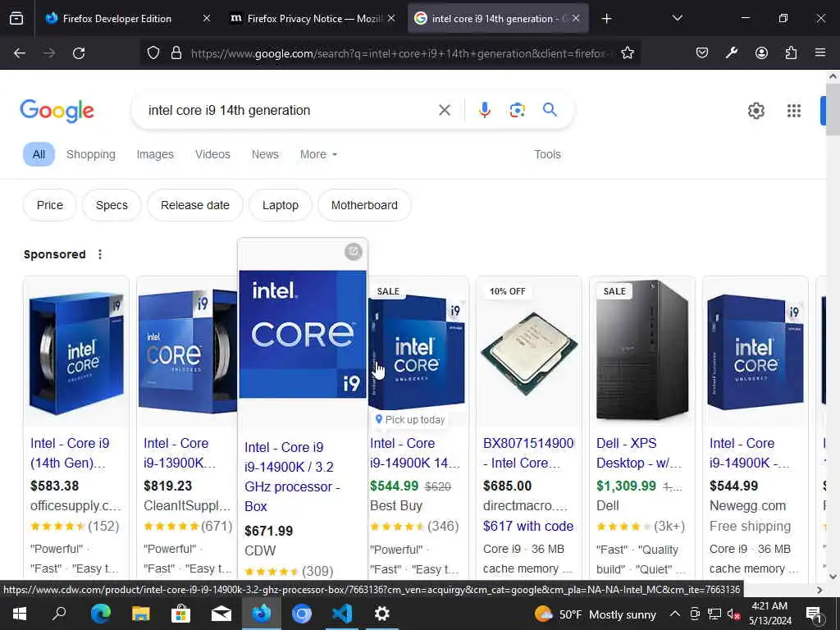840x630 pixels.
Task: Open taskbar search magnifier
Action: coord(59,614)
